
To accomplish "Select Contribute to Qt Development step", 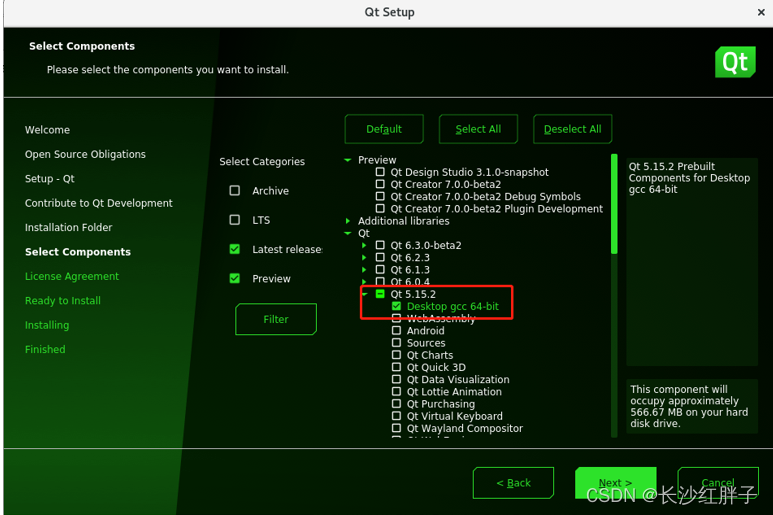I will 99,203.
